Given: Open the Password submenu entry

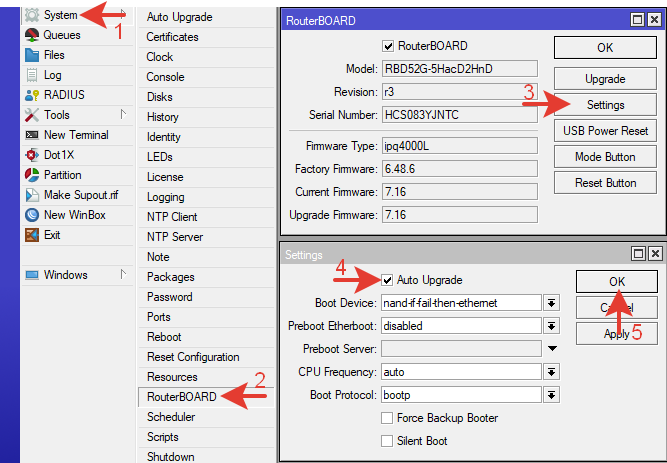Looking at the screenshot, I should click(x=206, y=297).
